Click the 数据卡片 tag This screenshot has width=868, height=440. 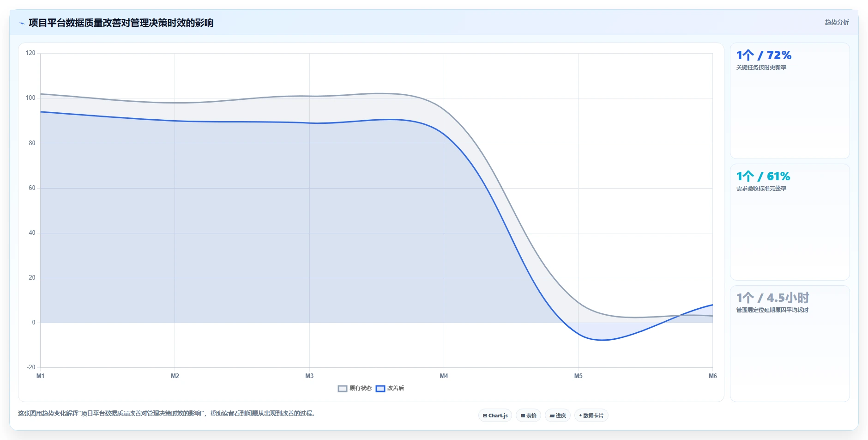click(x=591, y=416)
